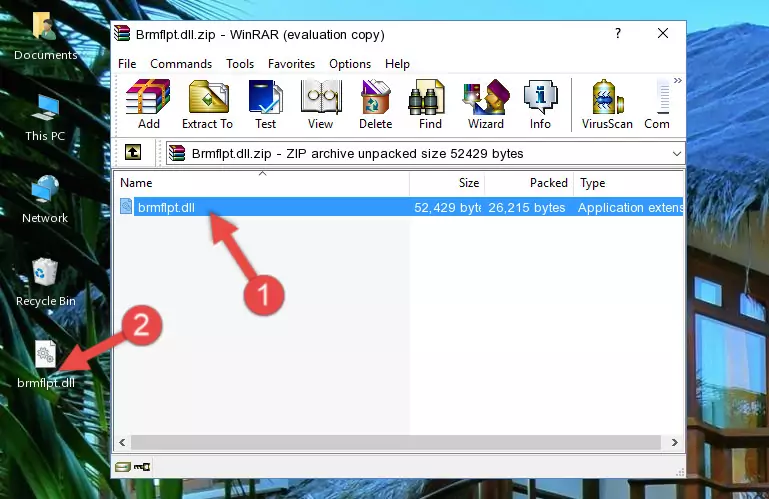Click the archive path address field

coord(425,154)
